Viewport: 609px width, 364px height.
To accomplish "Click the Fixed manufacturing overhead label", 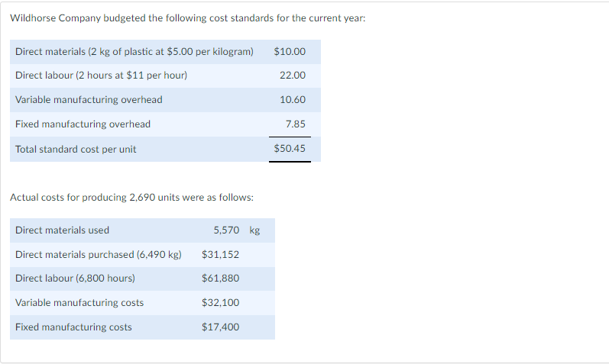I will tap(83, 124).
